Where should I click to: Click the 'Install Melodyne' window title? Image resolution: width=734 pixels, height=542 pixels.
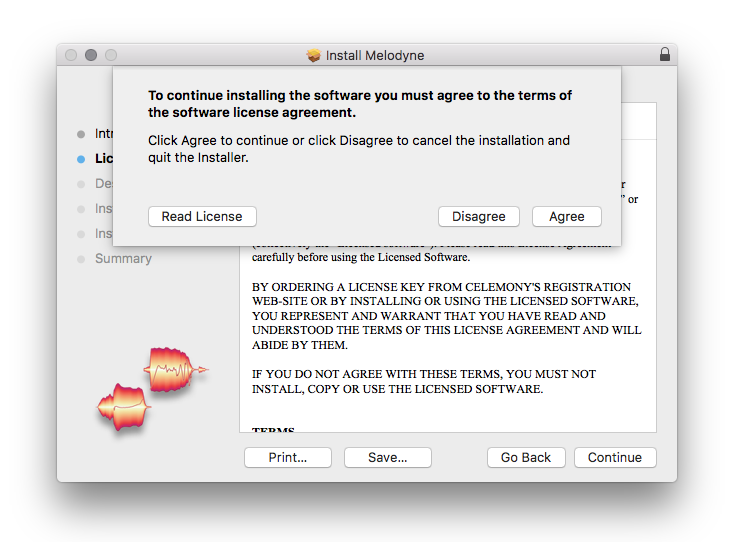(375, 55)
